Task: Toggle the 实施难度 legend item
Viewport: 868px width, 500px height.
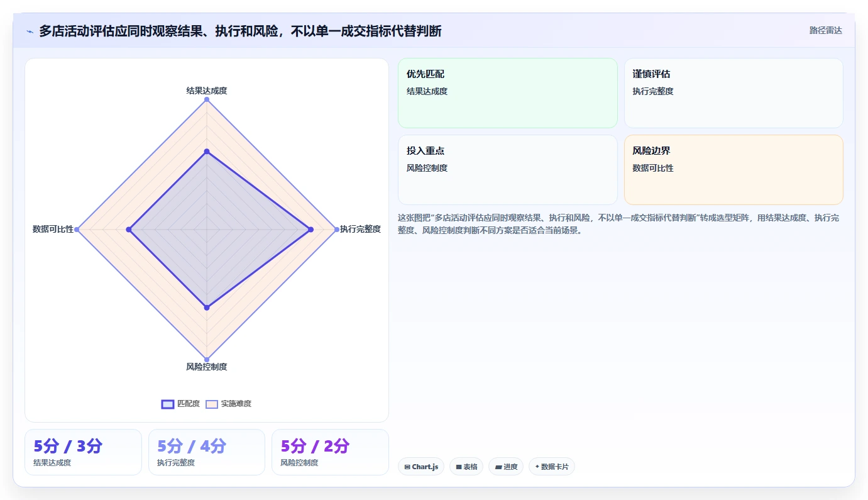Action: [229, 404]
